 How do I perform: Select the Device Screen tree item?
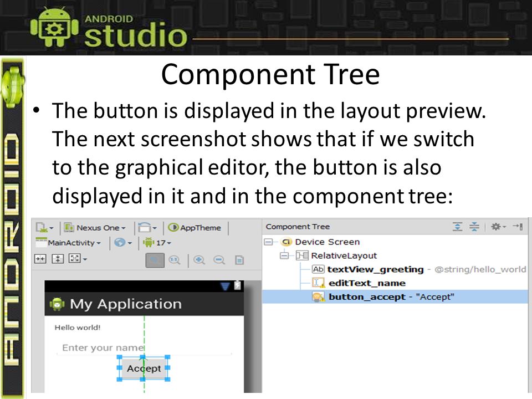pos(328,242)
